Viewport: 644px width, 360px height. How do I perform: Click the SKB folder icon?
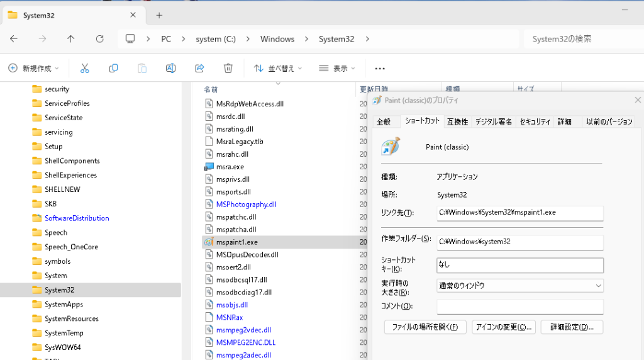pos(37,203)
